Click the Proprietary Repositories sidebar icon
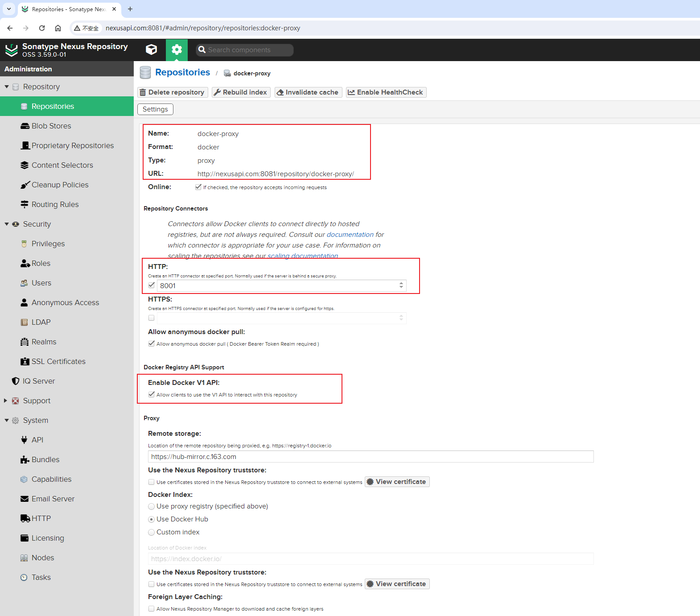The height and width of the screenshot is (616, 700). 25,145
